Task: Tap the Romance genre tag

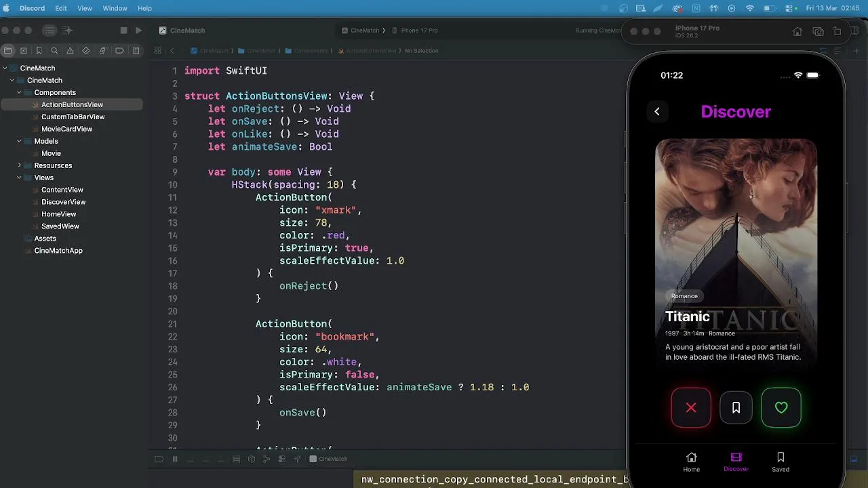Action: 684,296
